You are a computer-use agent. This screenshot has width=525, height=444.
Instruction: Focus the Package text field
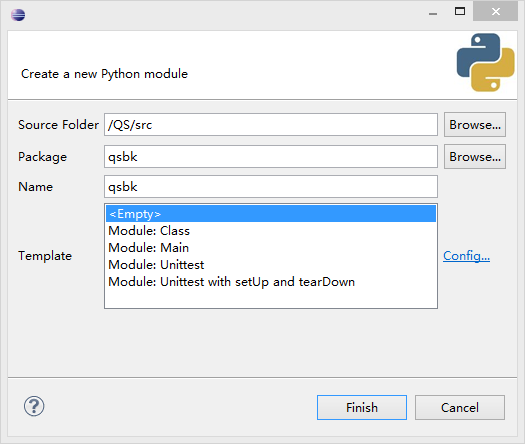pos(271,157)
